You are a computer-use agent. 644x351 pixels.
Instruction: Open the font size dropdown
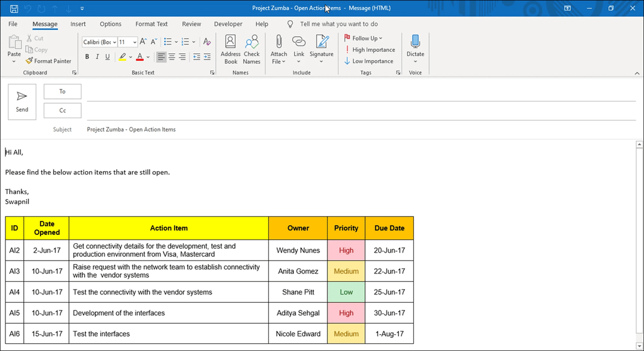(x=135, y=42)
